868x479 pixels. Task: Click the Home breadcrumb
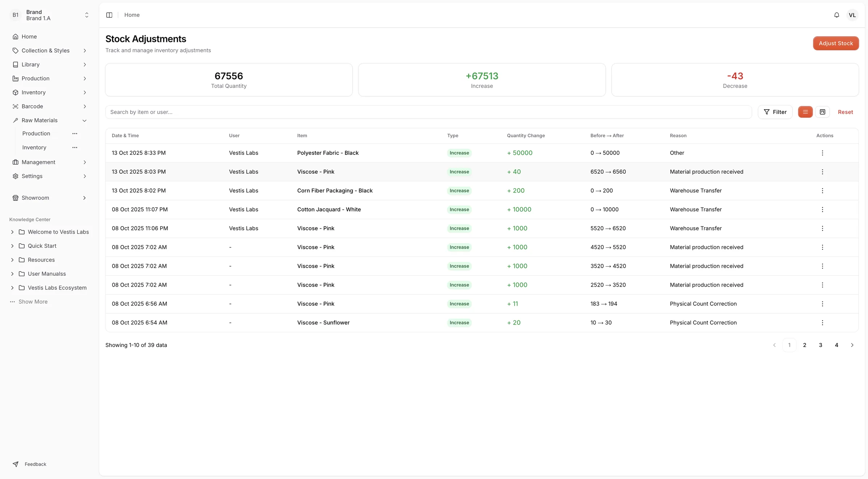click(x=132, y=15)
